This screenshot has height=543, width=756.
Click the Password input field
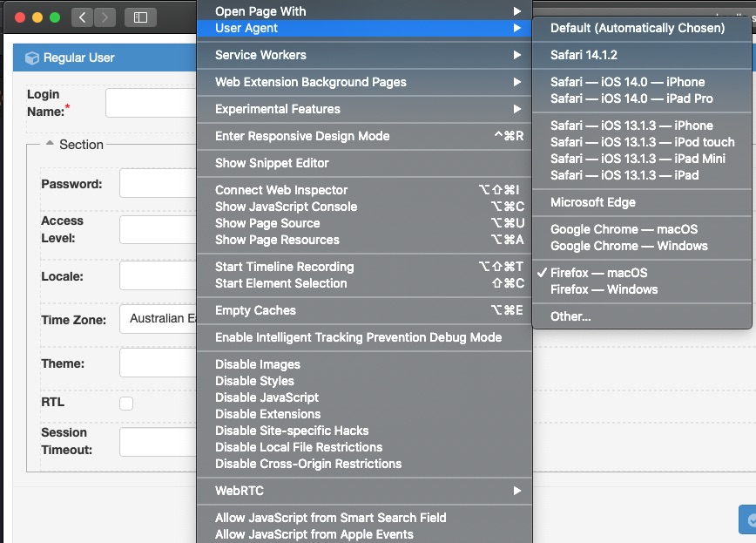point(159,183)
